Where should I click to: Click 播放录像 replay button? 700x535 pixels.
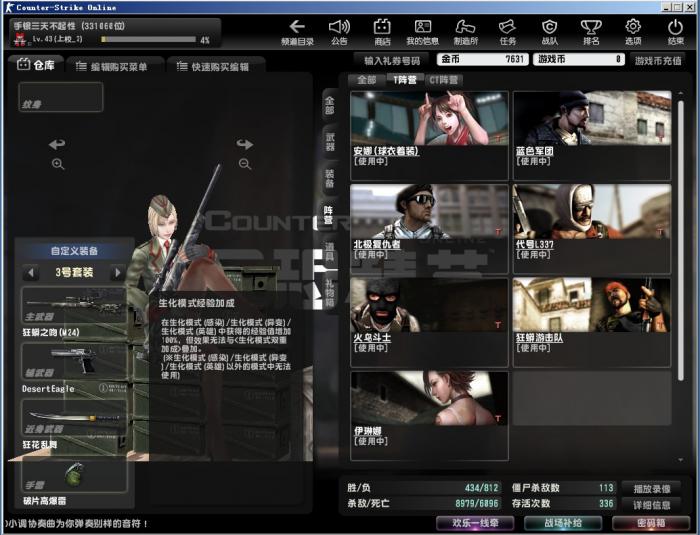tap(652, 489)
